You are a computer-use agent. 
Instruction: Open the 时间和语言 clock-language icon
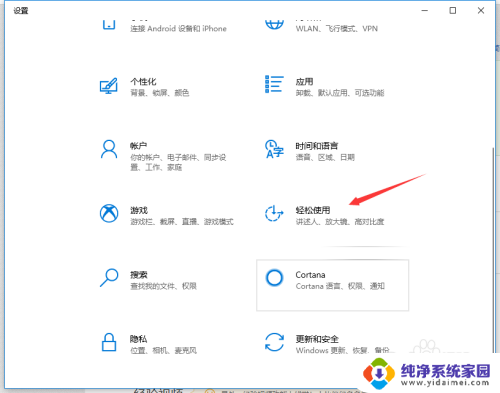(274, 149)
